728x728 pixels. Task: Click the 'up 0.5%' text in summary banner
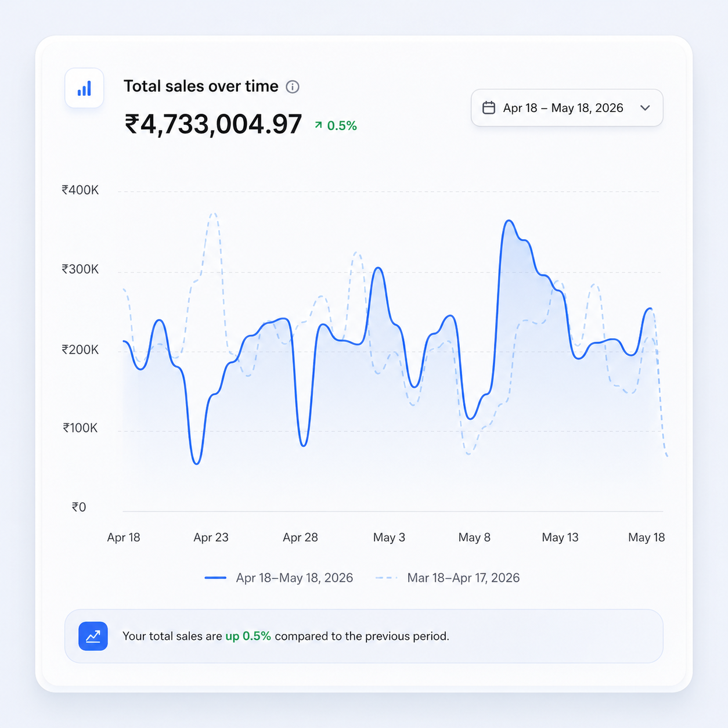click(x=248, y=636)
